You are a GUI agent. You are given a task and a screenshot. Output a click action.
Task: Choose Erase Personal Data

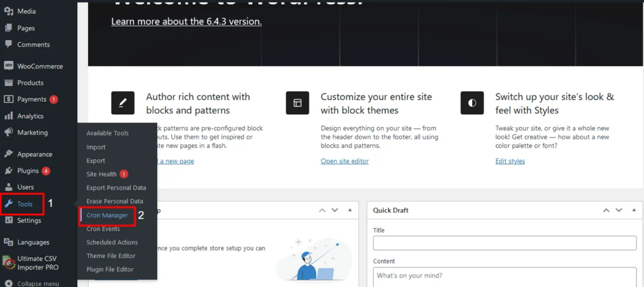click(x=115, y=202)
